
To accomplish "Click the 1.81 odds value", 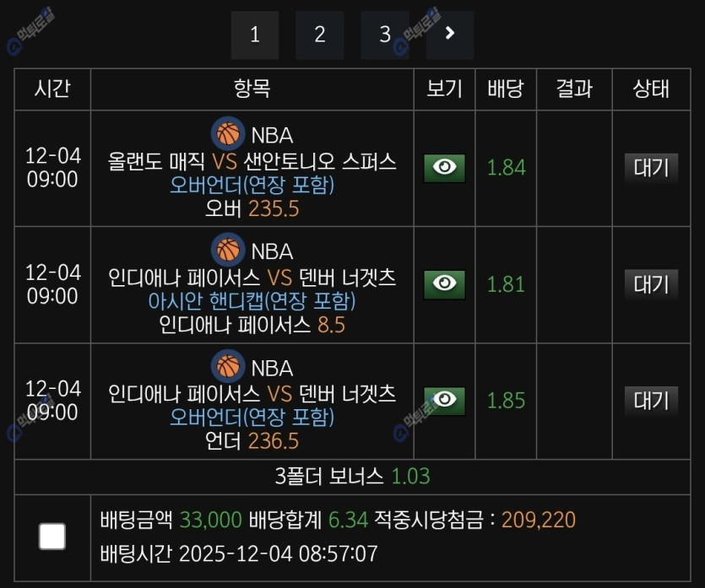I will click(x=506, y=284).
